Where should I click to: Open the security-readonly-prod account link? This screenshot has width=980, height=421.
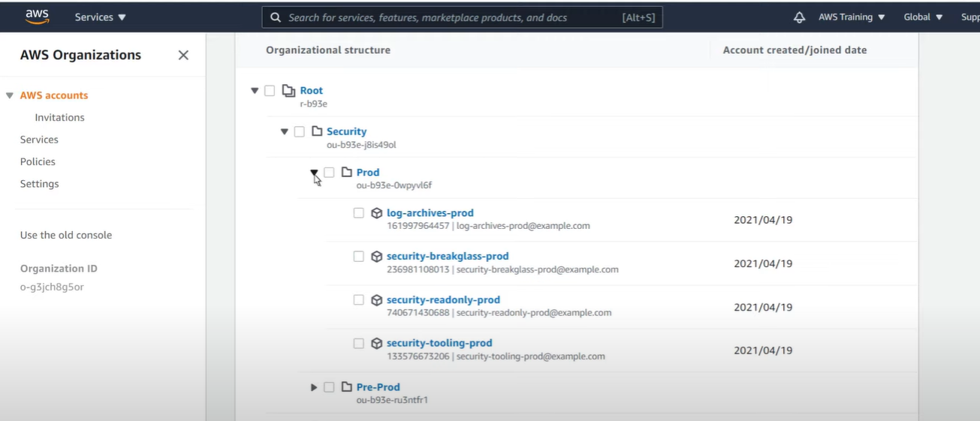pos(443,300)
